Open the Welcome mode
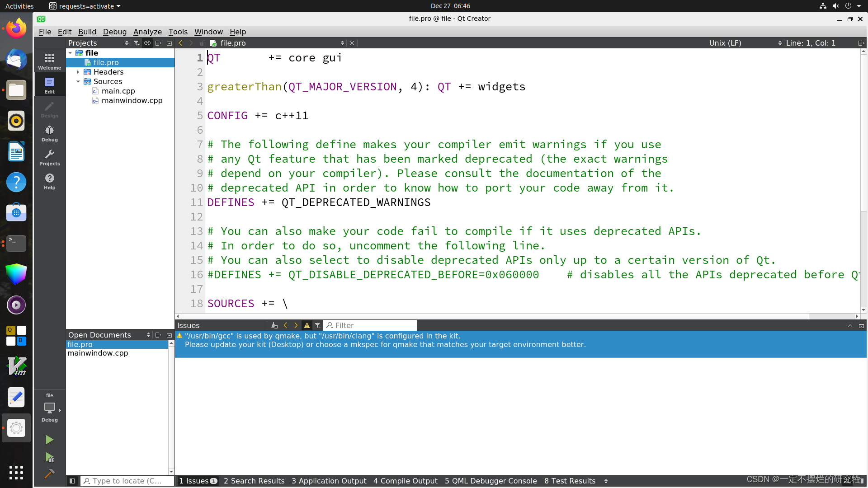This screenshot has height=488, width=868. pos(49,61)
